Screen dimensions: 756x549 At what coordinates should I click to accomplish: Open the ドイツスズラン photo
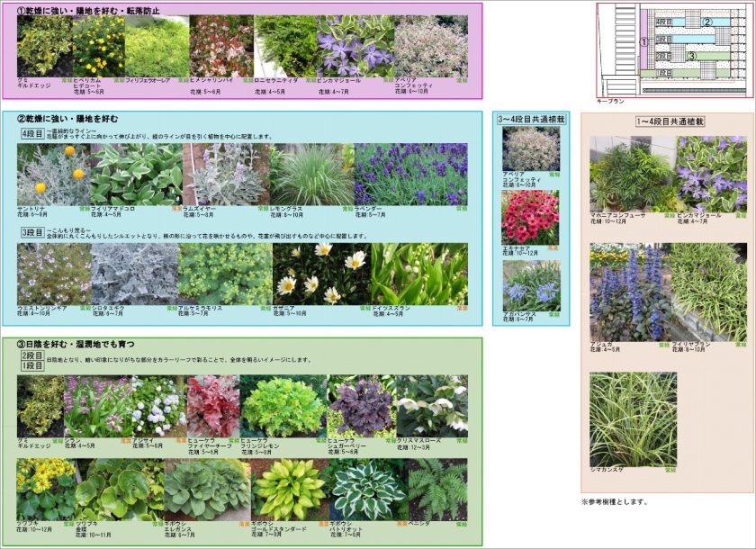(x=419, y=274)
